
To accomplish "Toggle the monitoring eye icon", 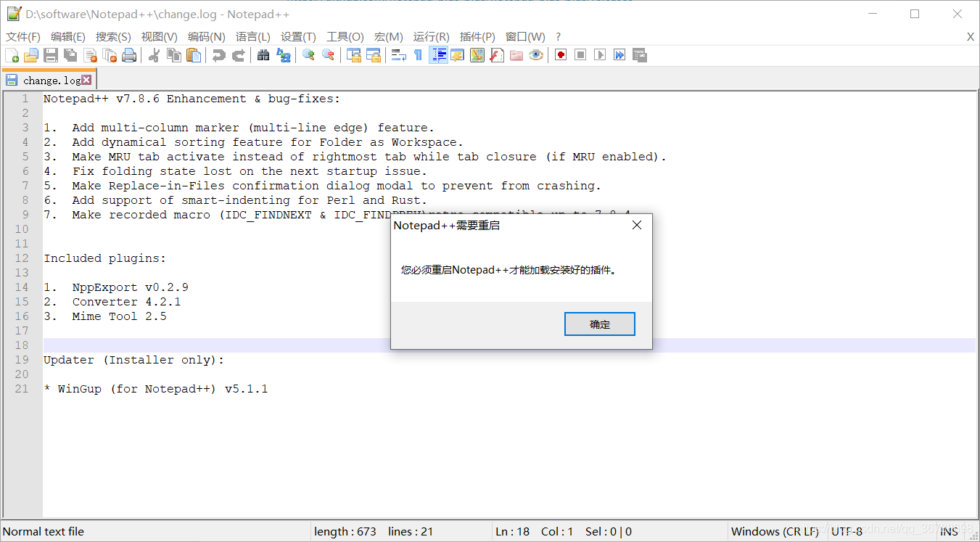I will point(535,55).
